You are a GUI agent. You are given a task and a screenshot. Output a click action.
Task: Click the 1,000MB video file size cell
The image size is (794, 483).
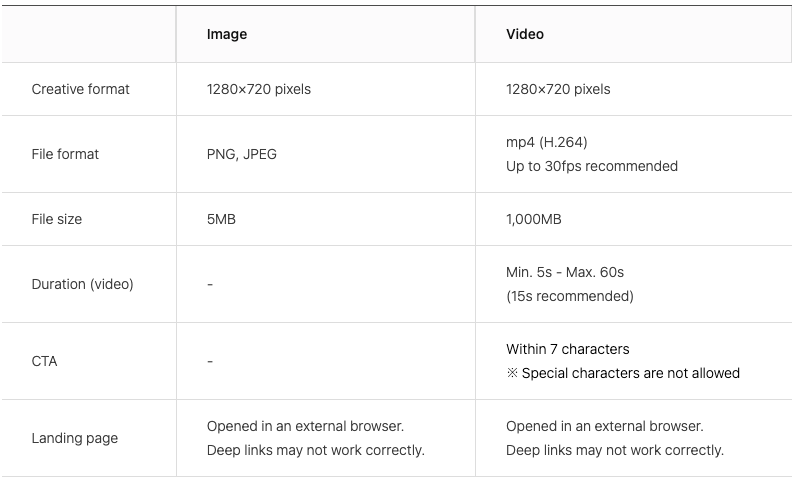point(534,219)
